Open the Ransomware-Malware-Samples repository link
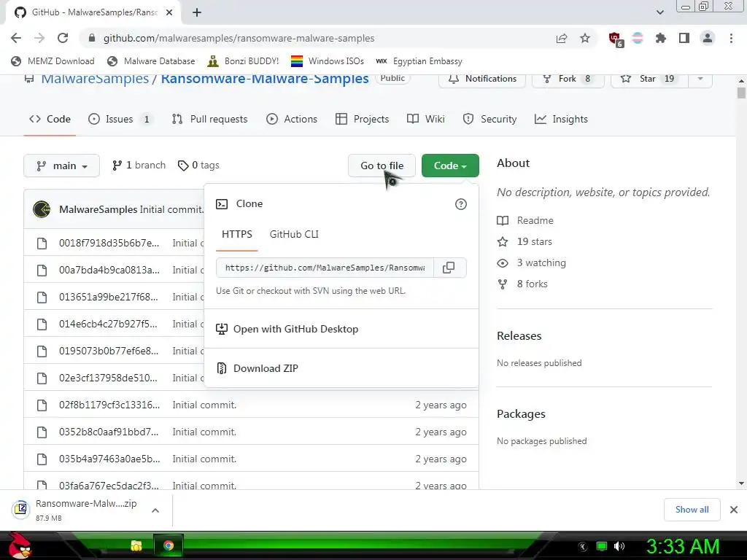 pyautogui.click(x=265, y=79)
